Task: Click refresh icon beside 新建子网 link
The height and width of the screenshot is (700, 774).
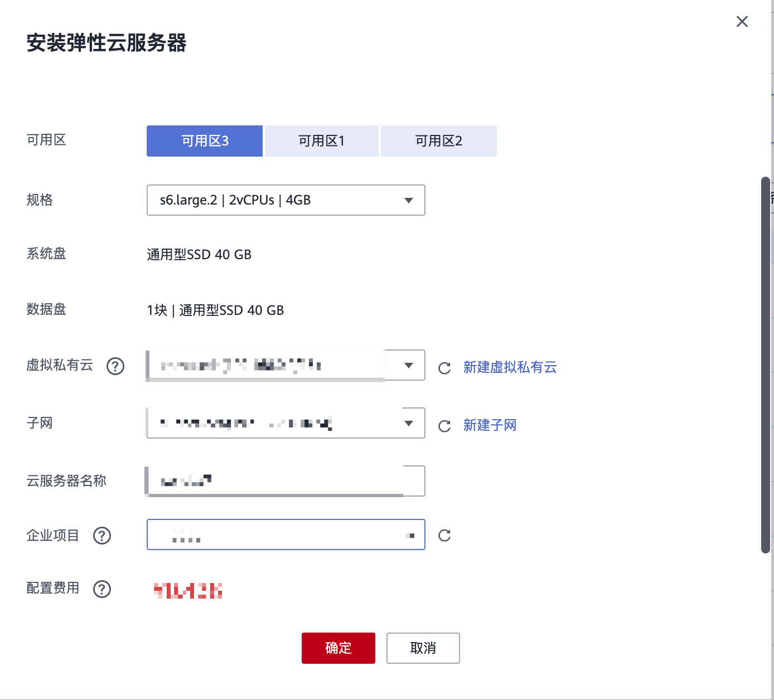Action: 444,426
